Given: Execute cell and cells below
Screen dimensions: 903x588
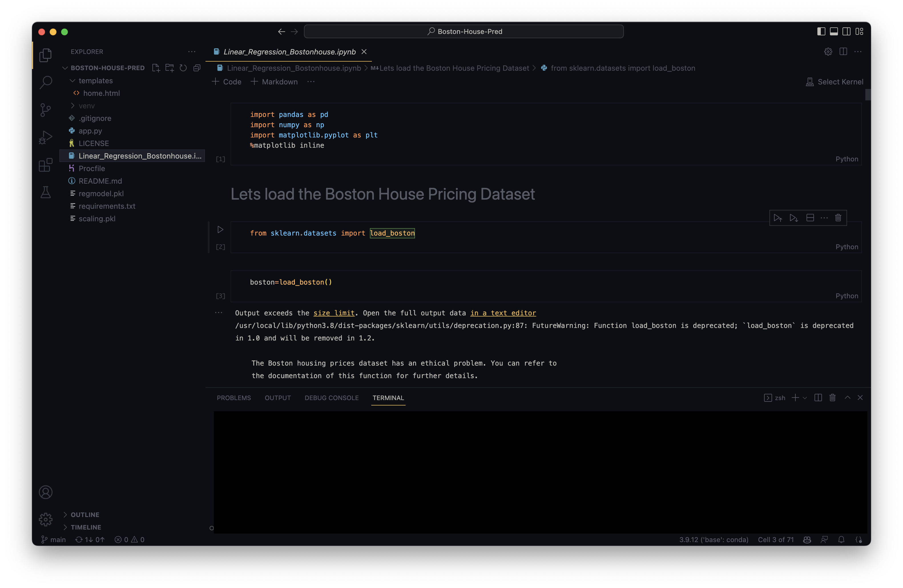Looking at the screenshot, I should point(793,218).
